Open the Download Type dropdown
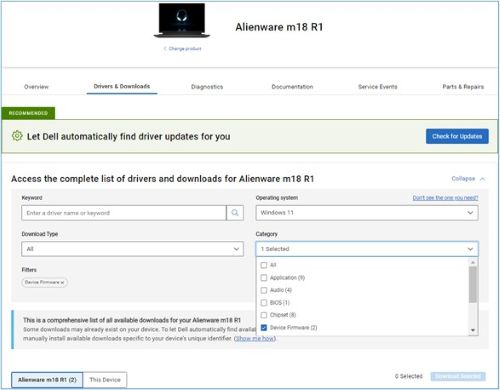 point(132,249)
